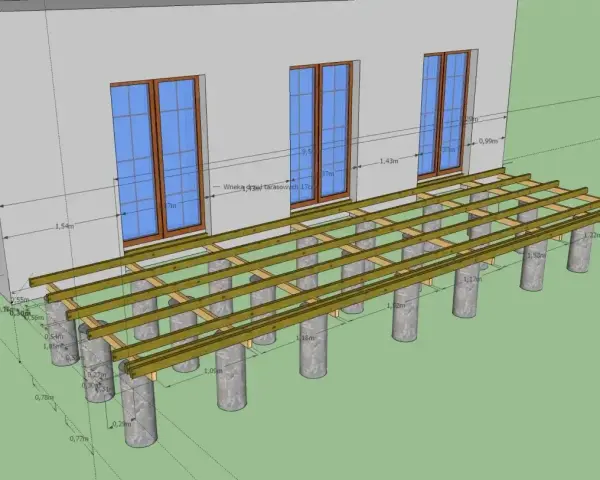Screen dimensions: 600x480
Task: Pick the far-right concrete pillar
Action: point(581,248)
